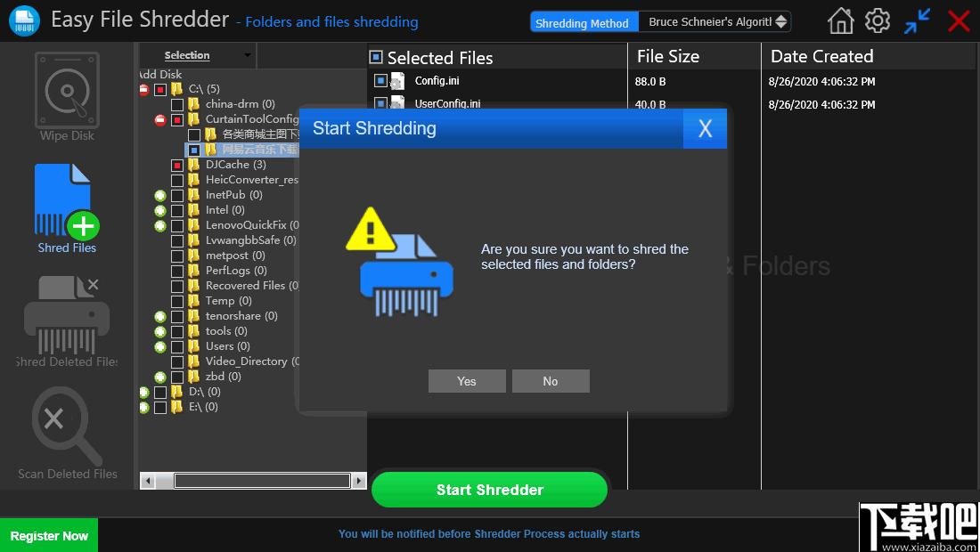Viewport: 980px width, 552px height.
Task: Click the E:\ drive folder icon
Action: click(x=177, y=407)
